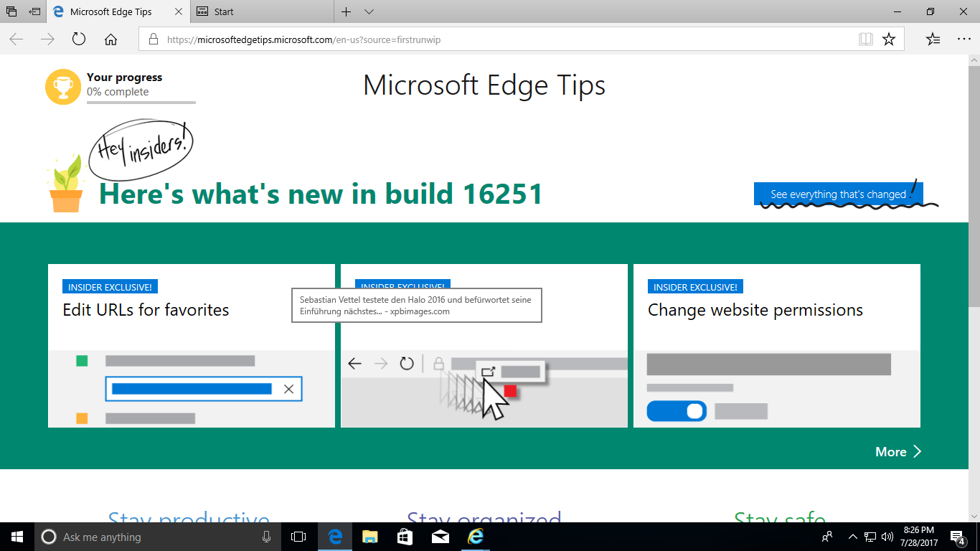980x551 pixels.
Task: Click the INSIDER EXCLUSIVE! badge on Change website permissions
Action: (x=695, y=287)
